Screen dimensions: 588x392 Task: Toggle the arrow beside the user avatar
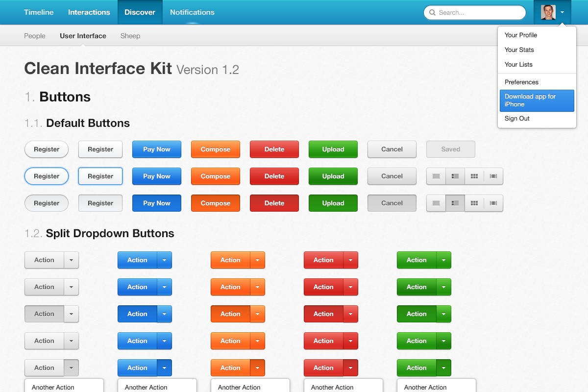563,13
